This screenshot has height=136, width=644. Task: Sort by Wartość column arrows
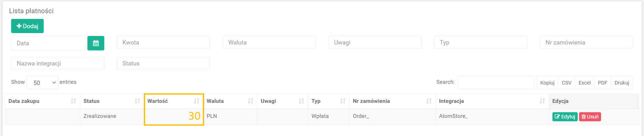click(197, 101)
